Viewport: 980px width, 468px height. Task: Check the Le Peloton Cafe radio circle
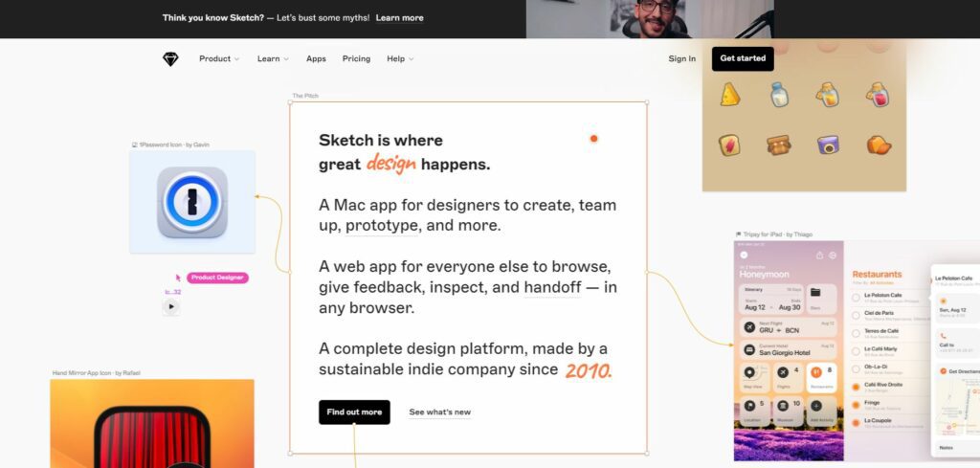[857, 298]
